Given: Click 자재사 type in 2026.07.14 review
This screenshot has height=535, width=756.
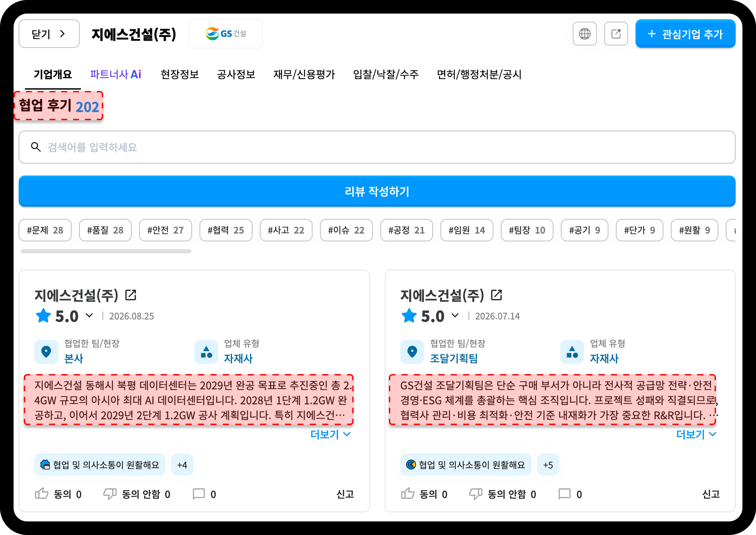Looking at the screenshot, I should point(604,358).
